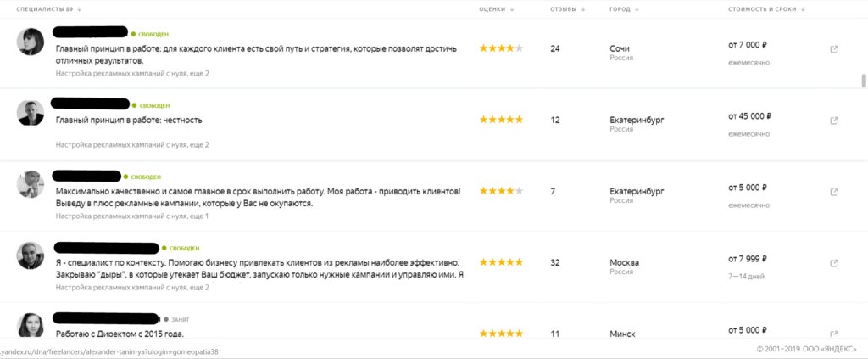Click the page's vertical scrollbar thumb
This screenshot has height=359, width=868.
[x=864, y=81]
